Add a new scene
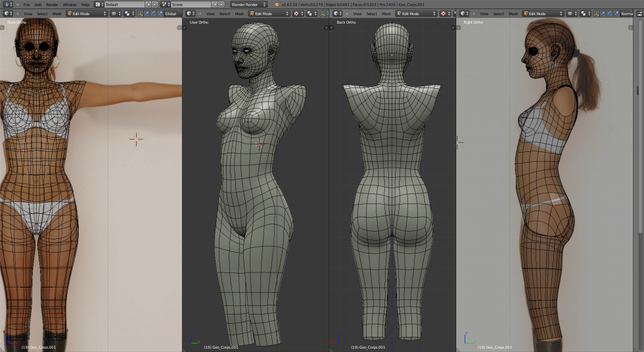This screenshot has width=644, height=352. click(215, 4)
